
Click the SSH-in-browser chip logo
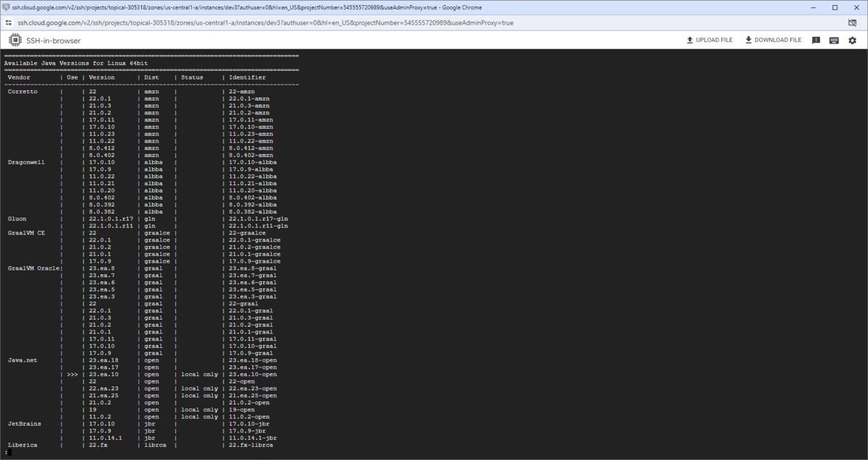[x=14, y=41]
